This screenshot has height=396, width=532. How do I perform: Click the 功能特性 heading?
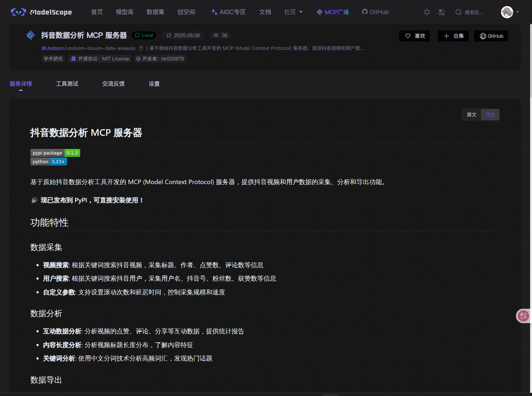click(50, 222)
